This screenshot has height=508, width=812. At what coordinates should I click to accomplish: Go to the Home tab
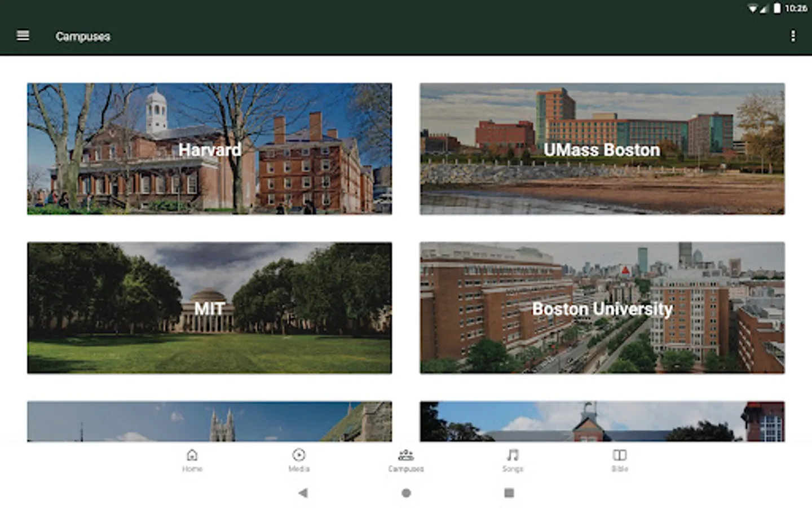pos(192,461)
